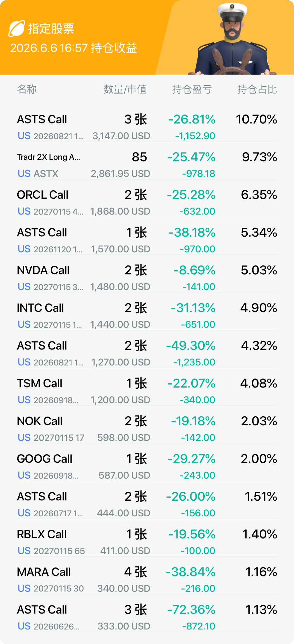Click the US ASTX ticker label
The image size is (294, 644).
(38, 174)
